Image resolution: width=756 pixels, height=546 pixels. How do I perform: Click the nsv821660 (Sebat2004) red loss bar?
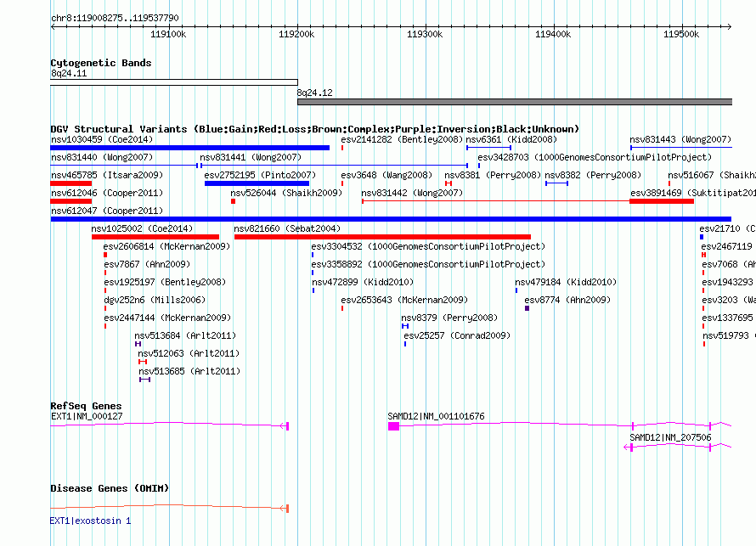382,237
